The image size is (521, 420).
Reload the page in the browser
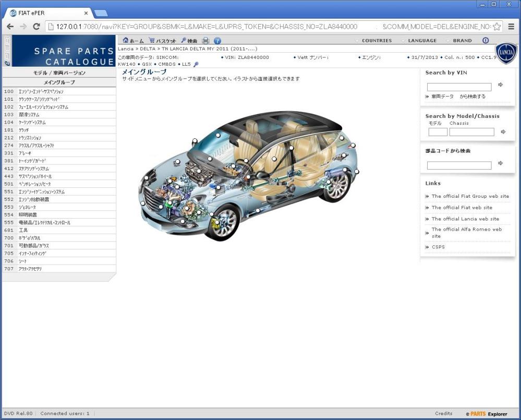(37, 27)
